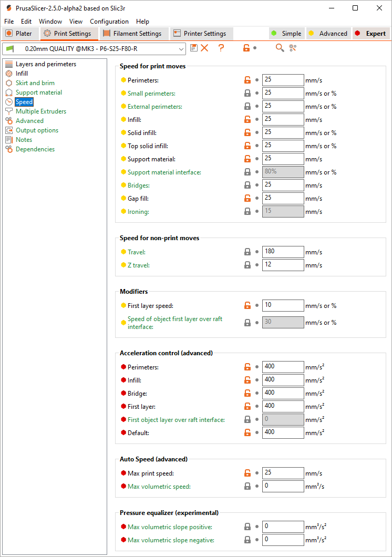Image resolution: width=392 pixels, height=557 pixels.
Task: Open Skirt and brim page
Action: pos(35,83)
